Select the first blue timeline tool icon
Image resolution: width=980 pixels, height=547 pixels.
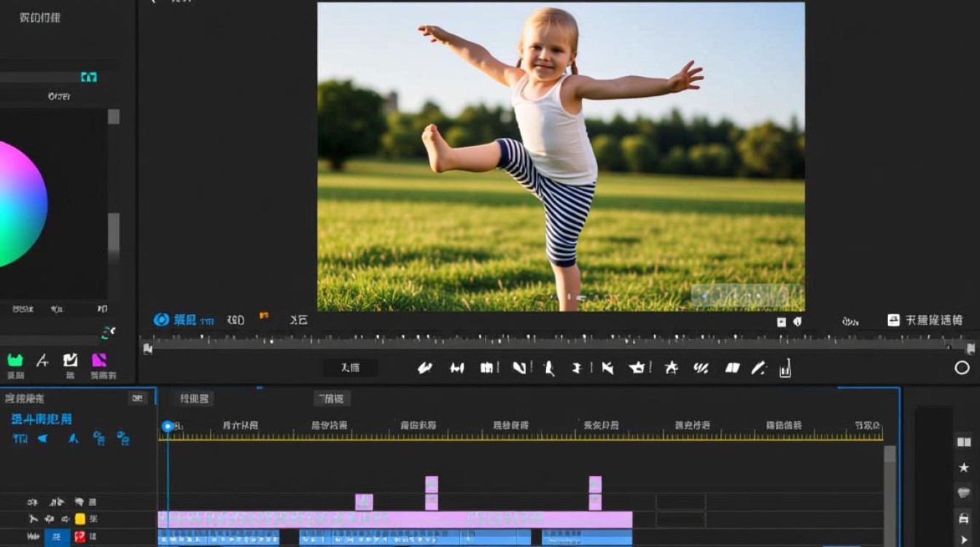point(20,438)
